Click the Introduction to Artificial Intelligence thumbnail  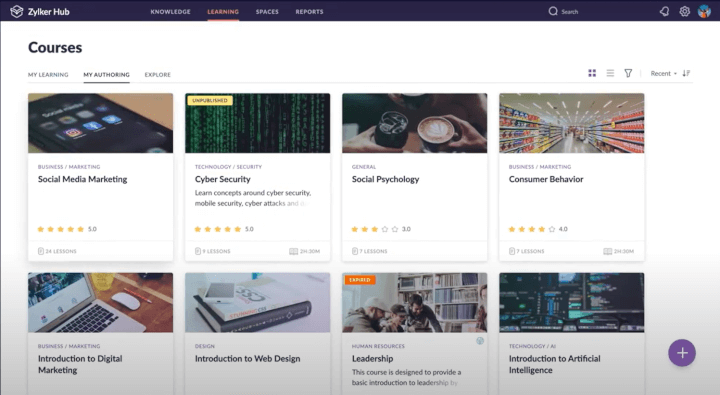tap(572, 303)
